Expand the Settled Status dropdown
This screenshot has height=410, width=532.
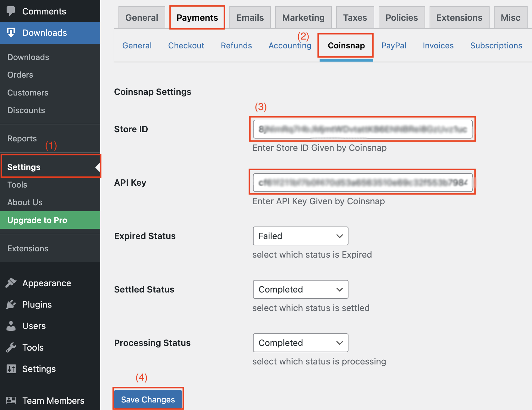coord(300,289)
